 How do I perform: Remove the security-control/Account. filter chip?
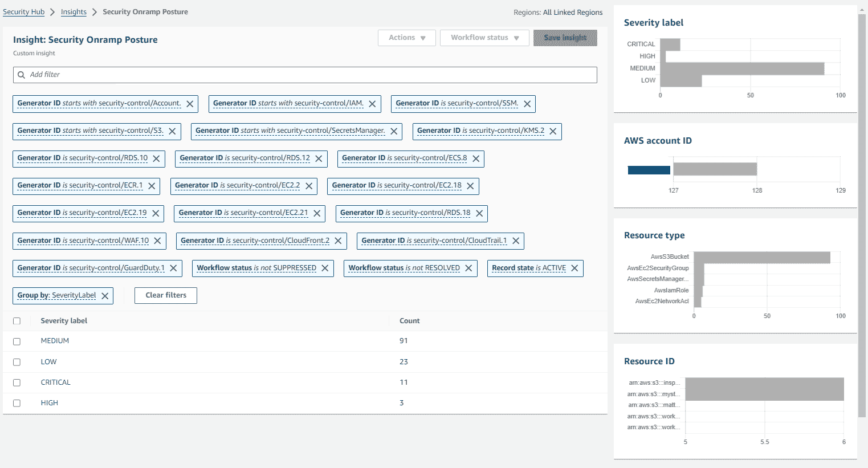(190, 104)
